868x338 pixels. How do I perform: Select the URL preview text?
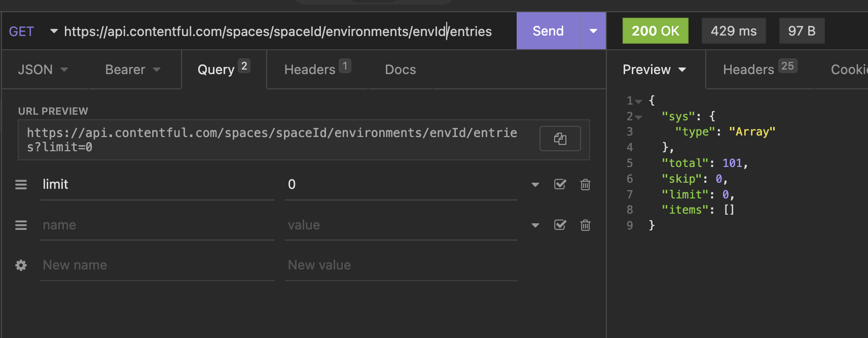click(x=272, y=140)
